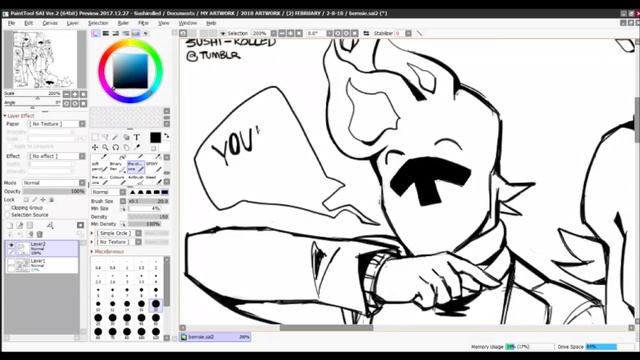The height and width of the screenshot is (360, 640).
Task: Open the Selection menu
Action: click(x=98, y=23)
